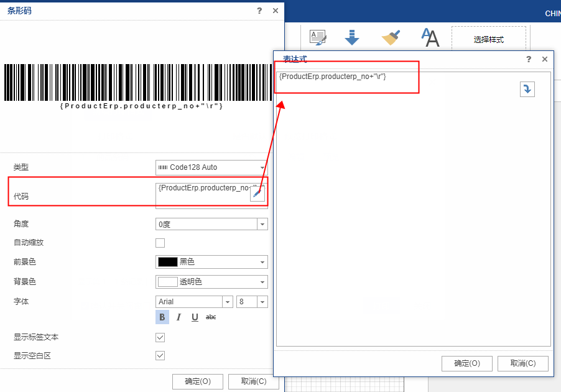Image resolution: width=561 pixels, height=392 pixels.
Task: Click the black foreground color swatch
Action: click(168, 262)
